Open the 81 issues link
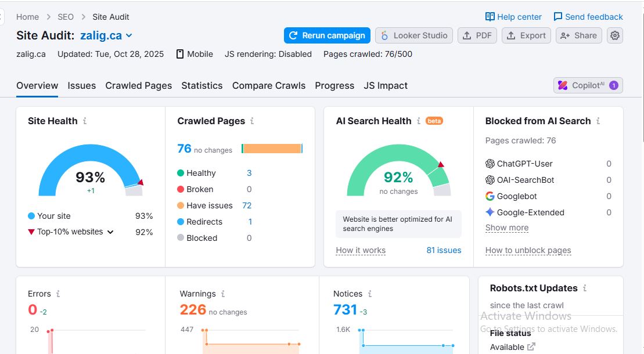The width and height of the screenshot is (644, 354). [x=444, y=250]
